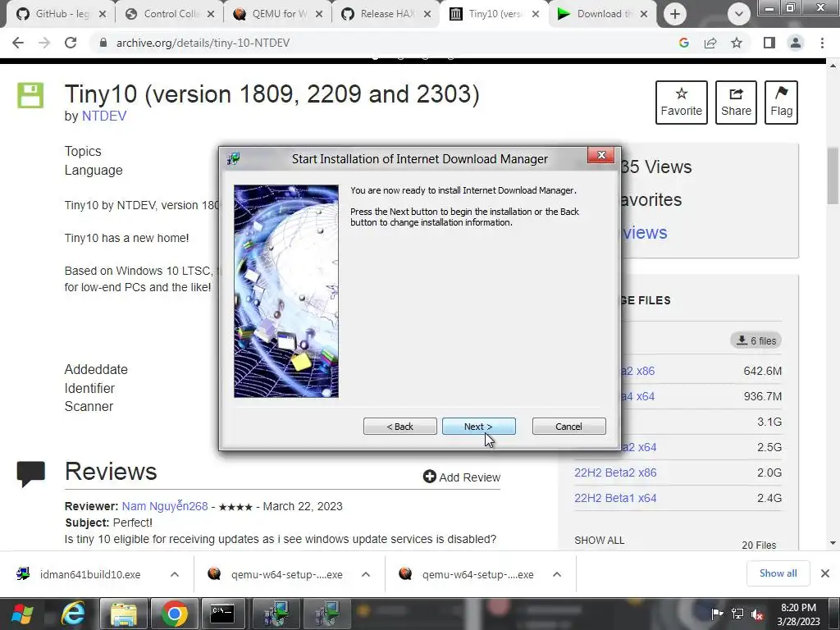Click the Back button in the installer
Image resolution: width=840 pixels, height=630 pixels.
click(399, 427)
